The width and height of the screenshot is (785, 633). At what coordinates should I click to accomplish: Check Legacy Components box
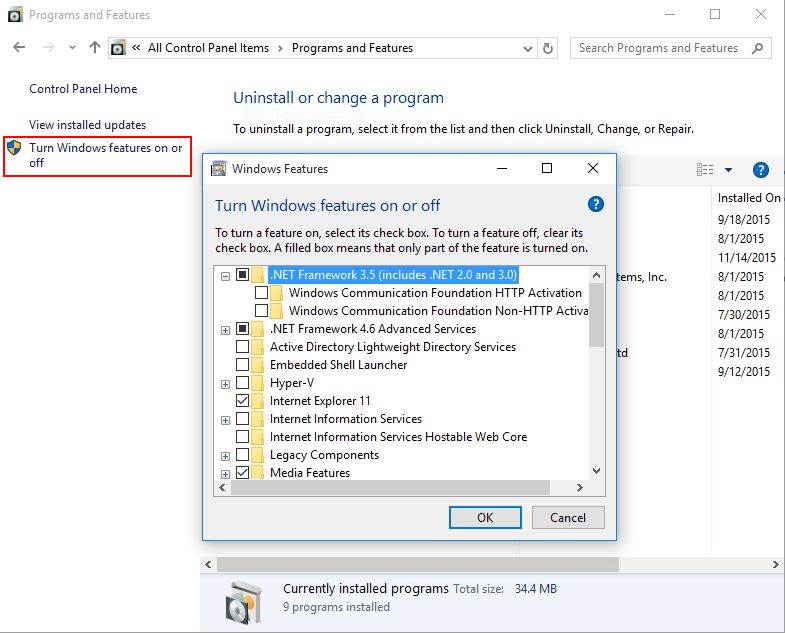(242, 455)
